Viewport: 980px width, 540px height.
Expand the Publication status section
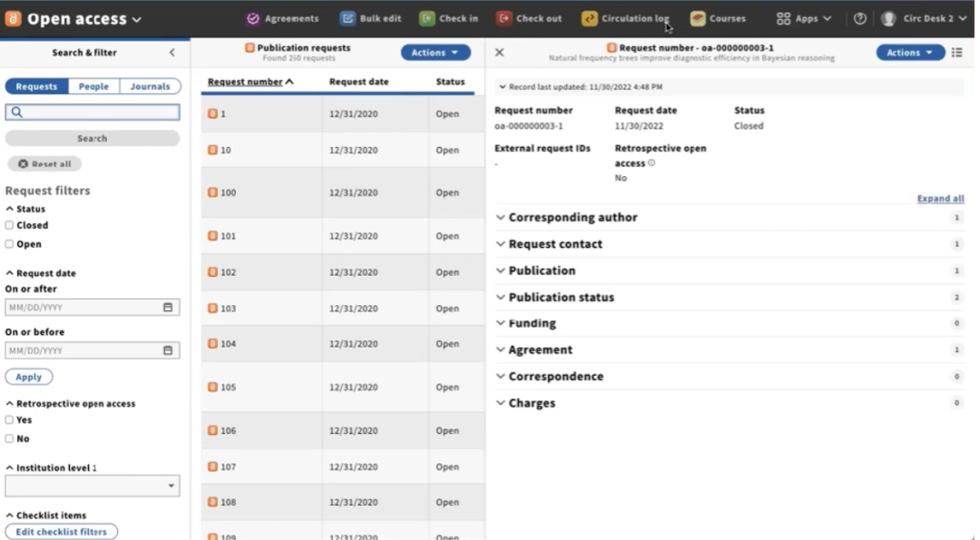(561, 298)
